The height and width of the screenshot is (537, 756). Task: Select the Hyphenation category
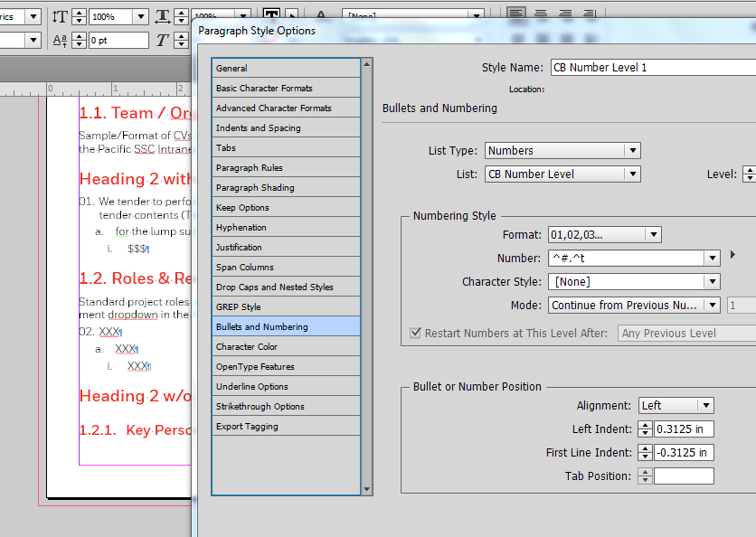[280, 227]
